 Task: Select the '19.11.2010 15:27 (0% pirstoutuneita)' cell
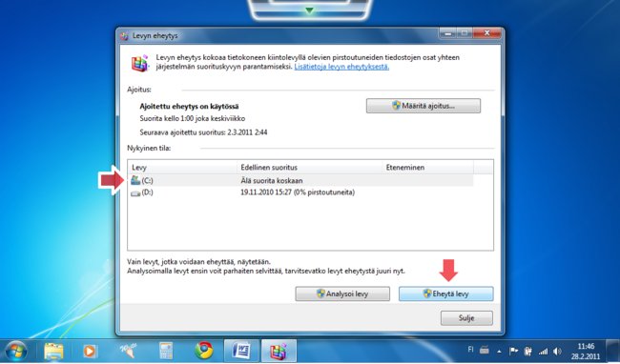click(298, 192)
